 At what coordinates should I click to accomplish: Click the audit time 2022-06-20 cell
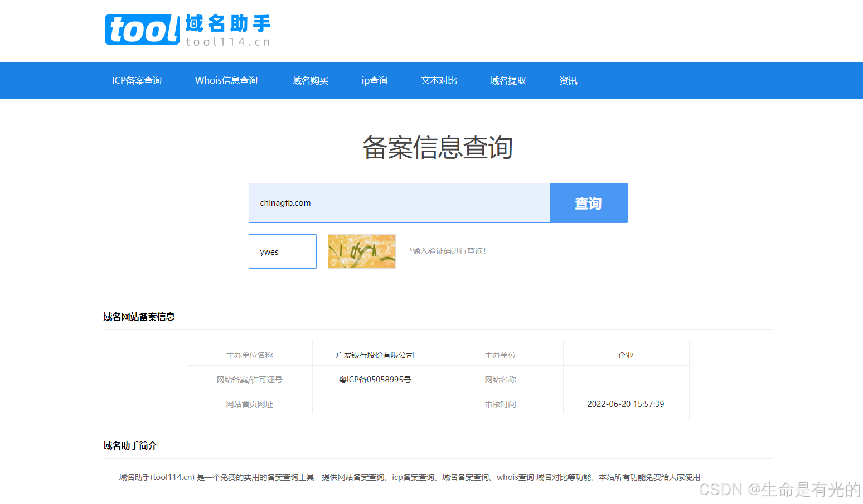[626, 404]
